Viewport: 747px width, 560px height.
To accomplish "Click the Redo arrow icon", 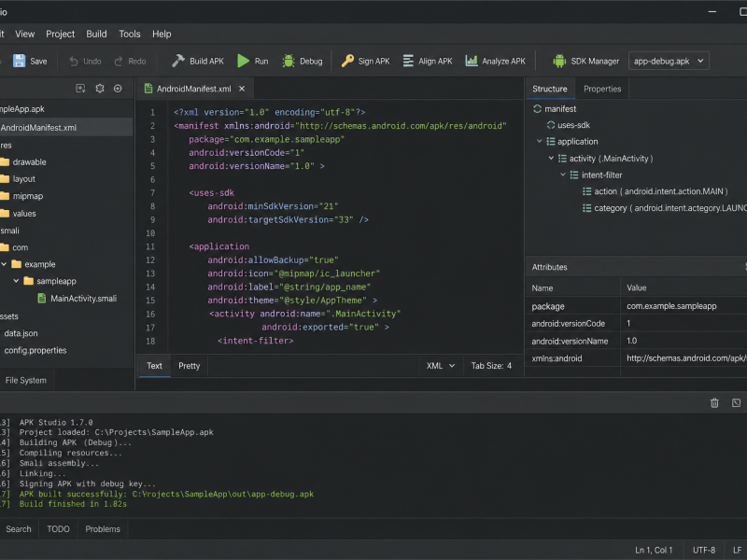I will click(119, 61).
